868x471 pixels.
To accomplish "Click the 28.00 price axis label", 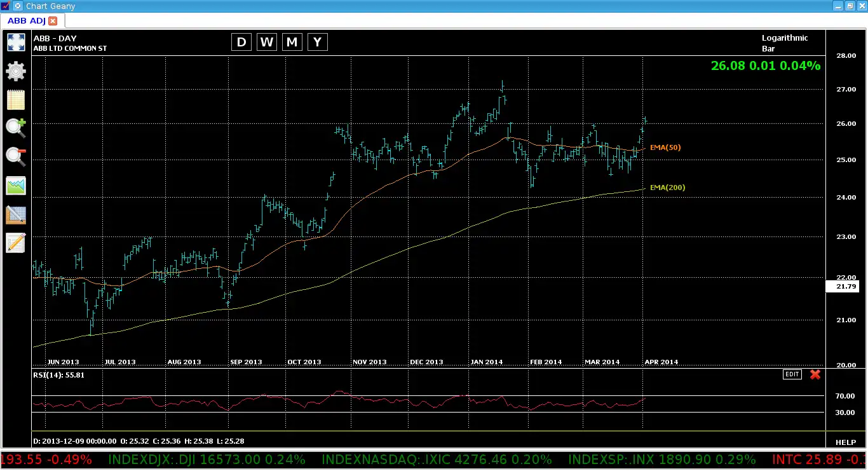I will tap(846, 56).
